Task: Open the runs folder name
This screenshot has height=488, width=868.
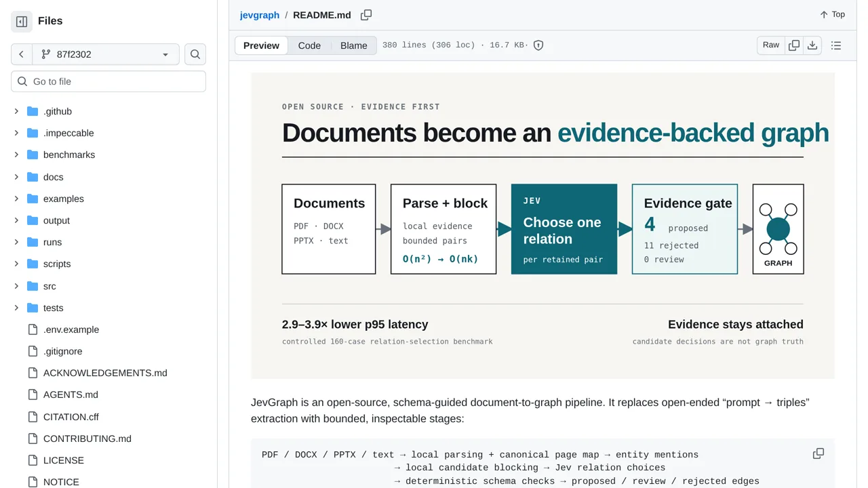Action: point(52,242)
